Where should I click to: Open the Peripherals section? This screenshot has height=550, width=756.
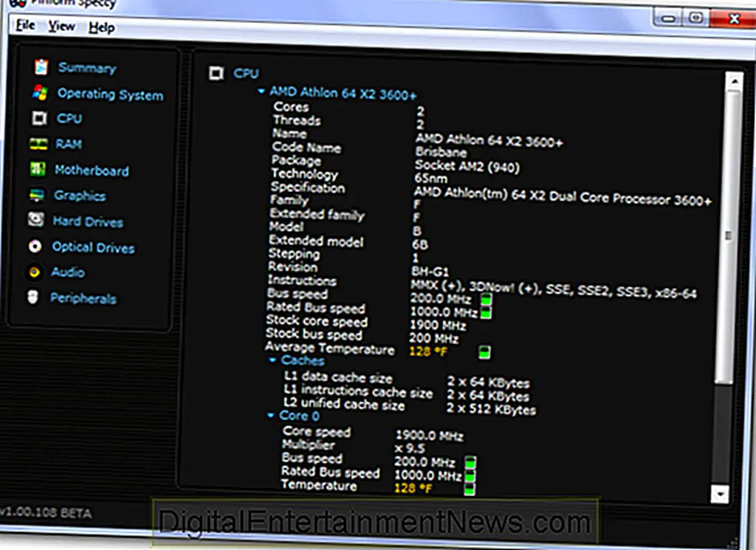tap(83, 298)
